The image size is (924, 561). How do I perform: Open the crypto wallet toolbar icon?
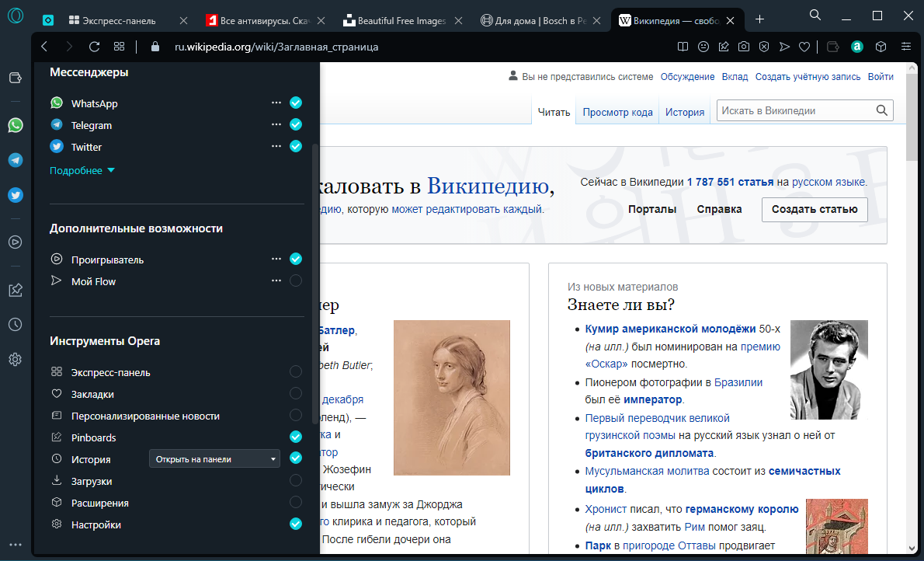832,47
